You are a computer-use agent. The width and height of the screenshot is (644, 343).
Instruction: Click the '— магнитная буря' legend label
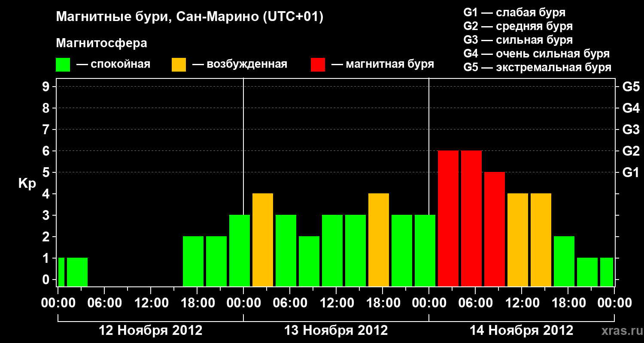click(383, 64)
